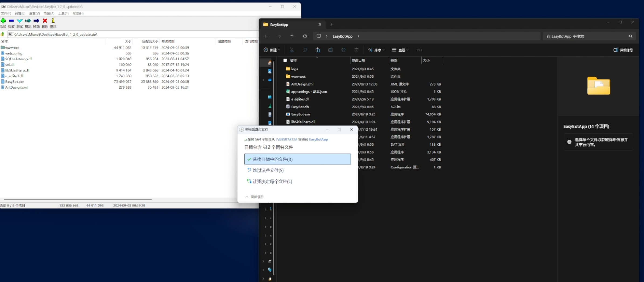Open the three-dots More options menu

tap(420, 50)
